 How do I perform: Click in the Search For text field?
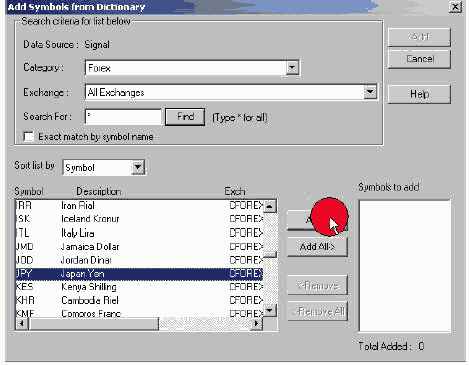pos(123,117)
